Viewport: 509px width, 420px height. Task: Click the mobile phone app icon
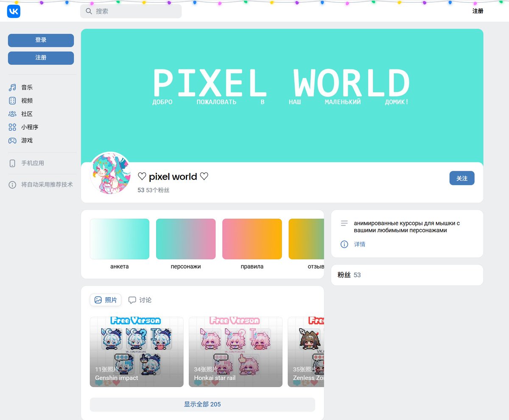click(x=12, y=163)
